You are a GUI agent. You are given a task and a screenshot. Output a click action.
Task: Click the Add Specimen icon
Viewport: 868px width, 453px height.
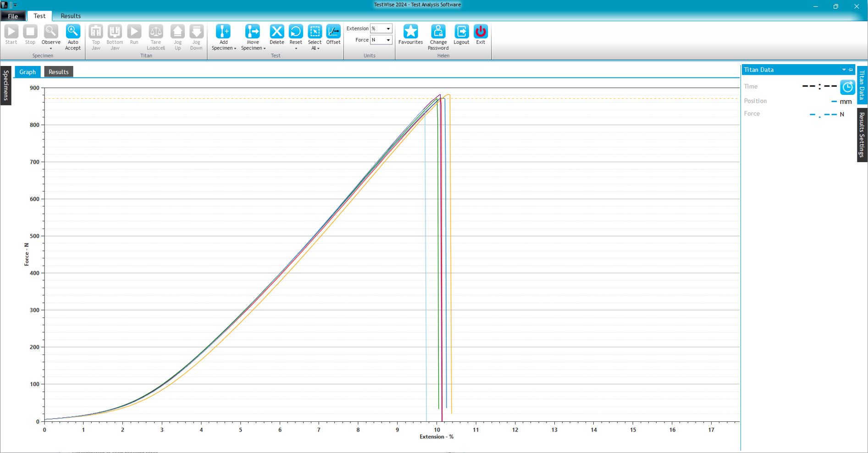click(223, 32)
